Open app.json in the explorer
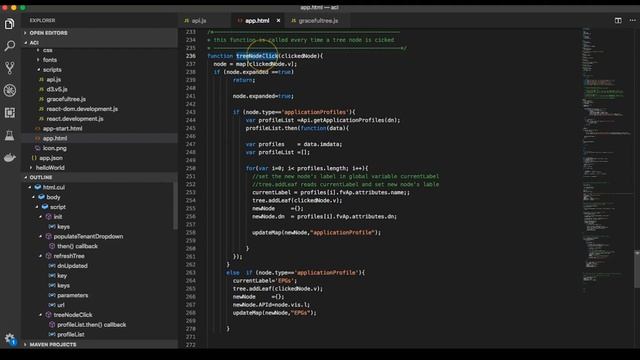The image size is (640, 360). tap(51, 158)
